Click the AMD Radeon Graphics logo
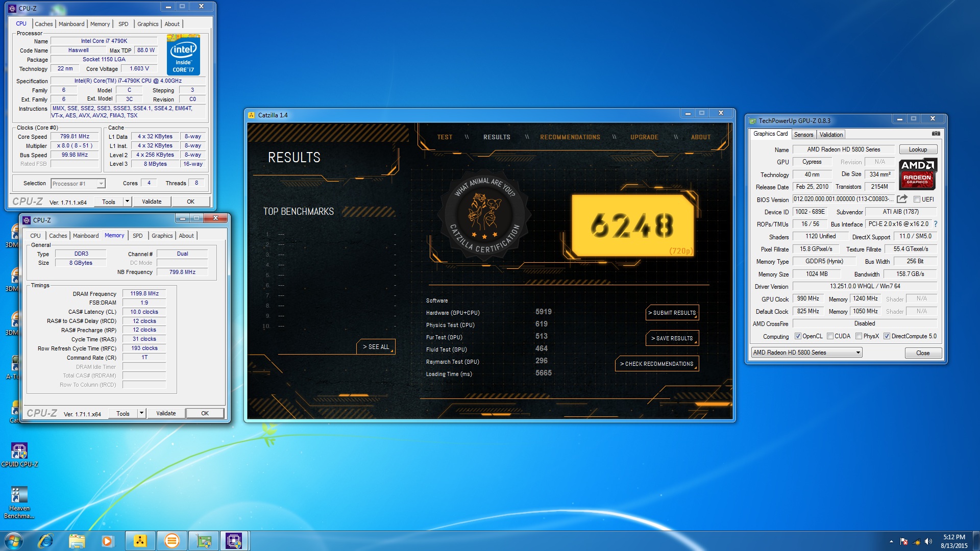 coord(917,174)
